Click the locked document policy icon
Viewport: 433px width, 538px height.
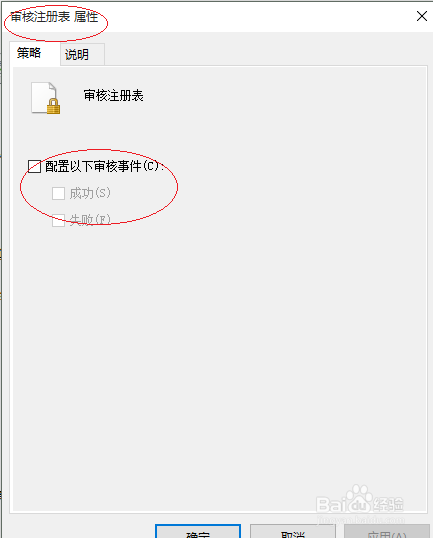[45, 98]
